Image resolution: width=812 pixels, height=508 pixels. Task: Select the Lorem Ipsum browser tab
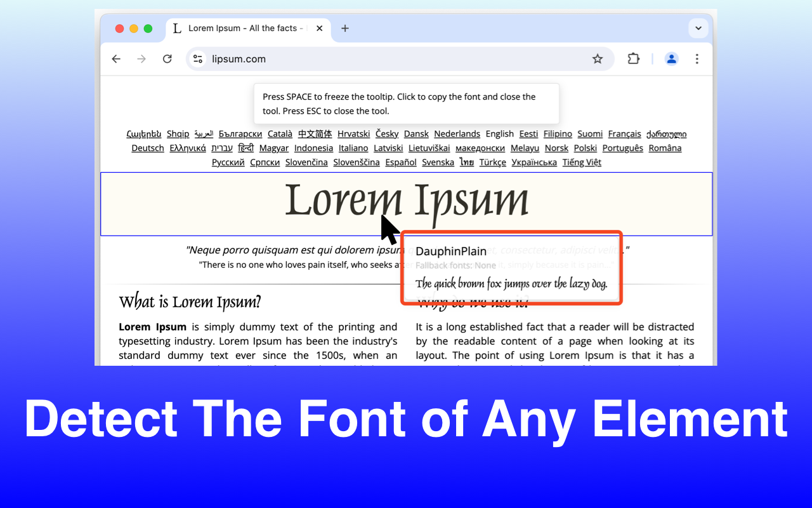(x=249, y=29)
